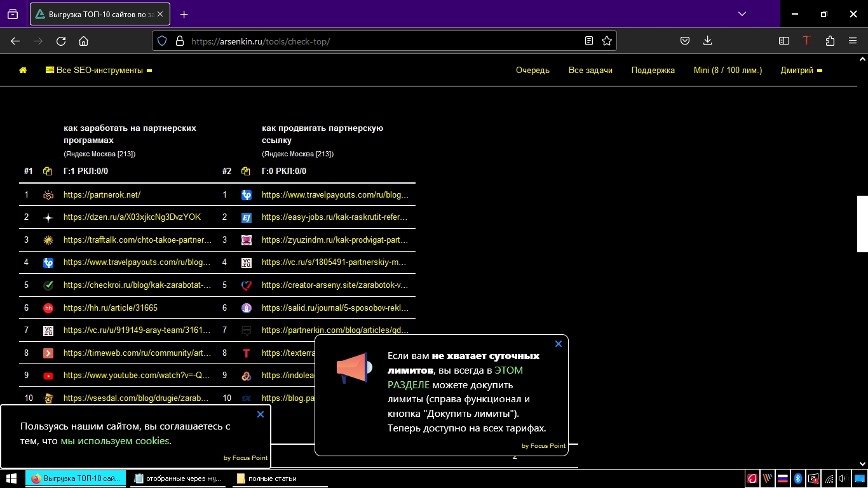Open the tracking protection shield icon

coord(162,41)
